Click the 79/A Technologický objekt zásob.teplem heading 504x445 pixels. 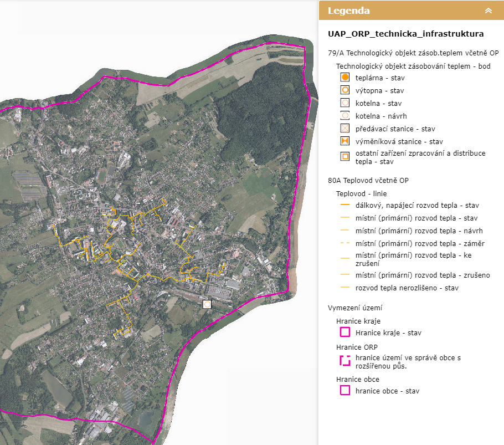pos(413,53)
